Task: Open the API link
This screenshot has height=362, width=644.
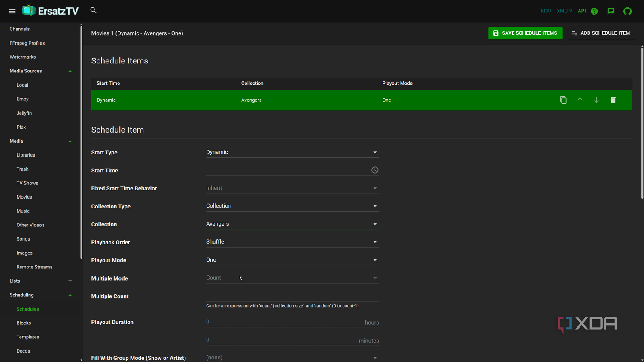Action: (582, 11)
